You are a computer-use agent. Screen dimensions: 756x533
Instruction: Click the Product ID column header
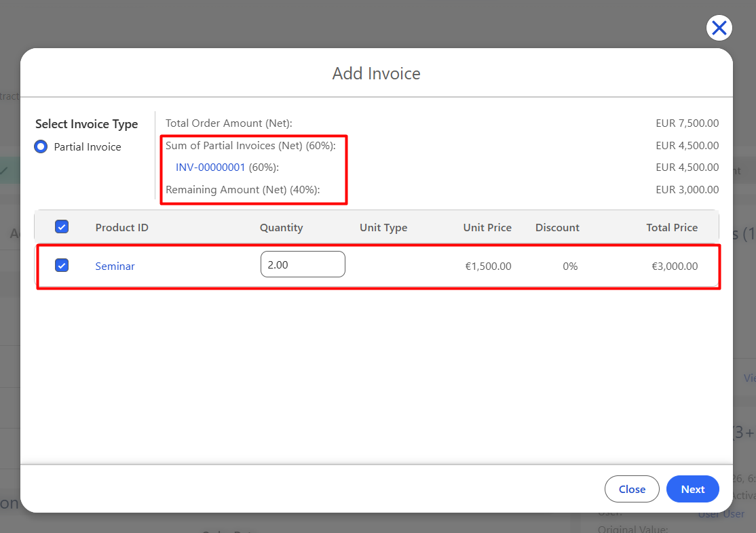(121, 227)
